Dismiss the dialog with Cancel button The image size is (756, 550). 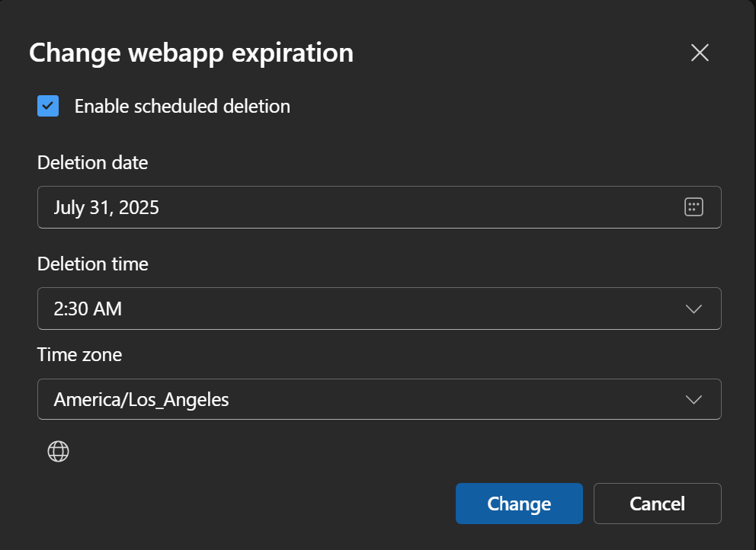[x=657, y=504]
